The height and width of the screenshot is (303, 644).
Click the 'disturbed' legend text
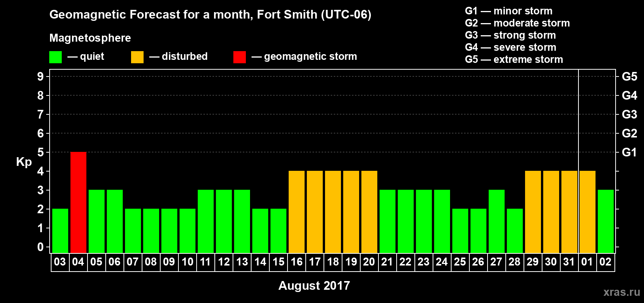click(x=184, y=56)
